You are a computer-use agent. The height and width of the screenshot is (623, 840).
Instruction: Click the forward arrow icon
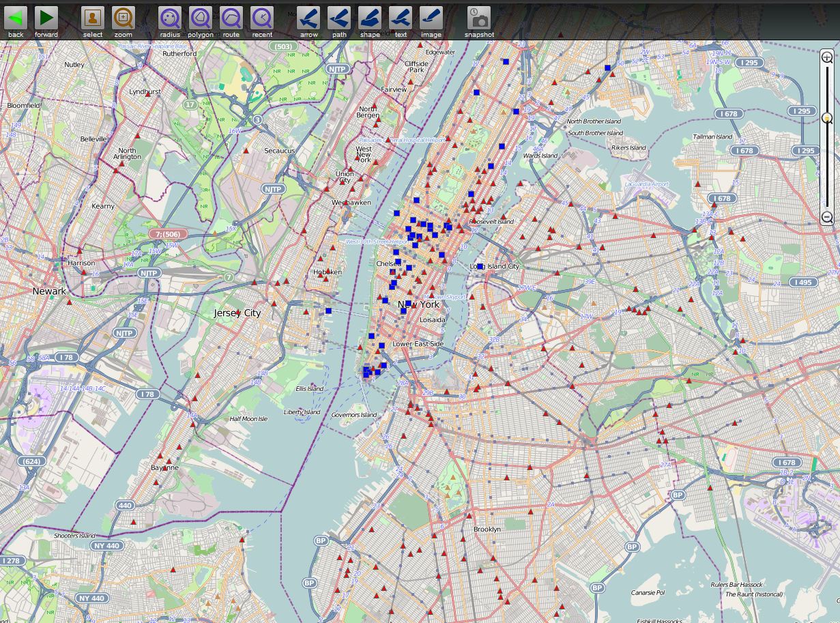point(46,18)
